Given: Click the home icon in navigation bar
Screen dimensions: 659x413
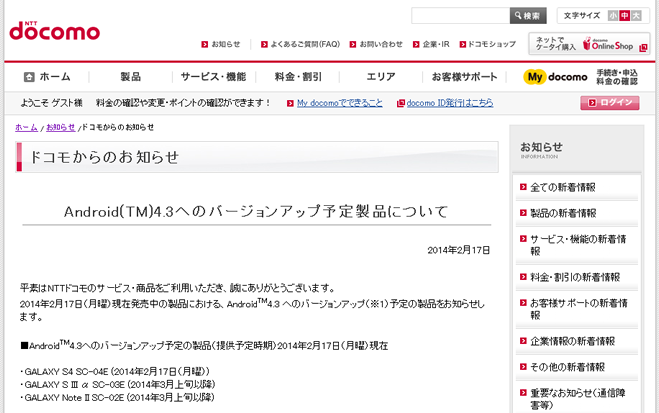Looking at the screenshot, I should tap(29, 77).
